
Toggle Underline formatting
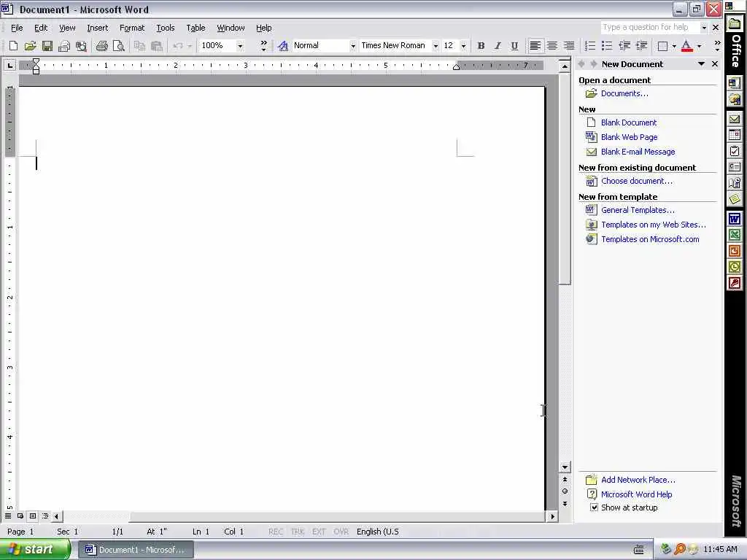click(x=514, y=46)
